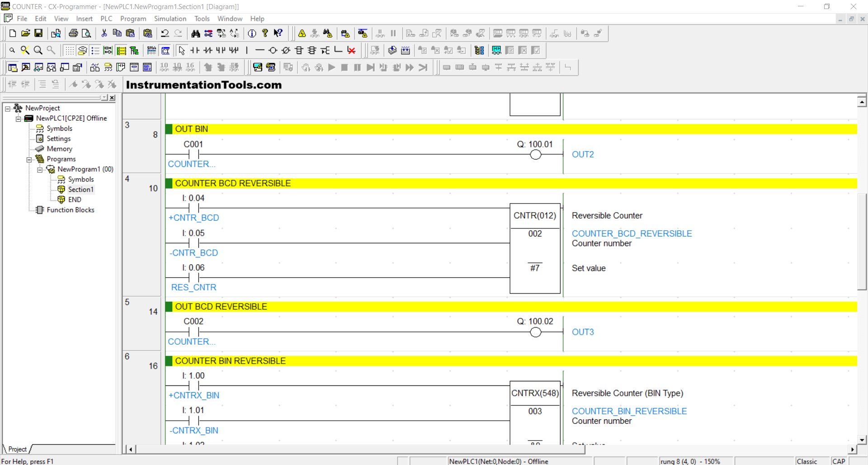
Task: Open the Program menu
Action: (133, 19)
